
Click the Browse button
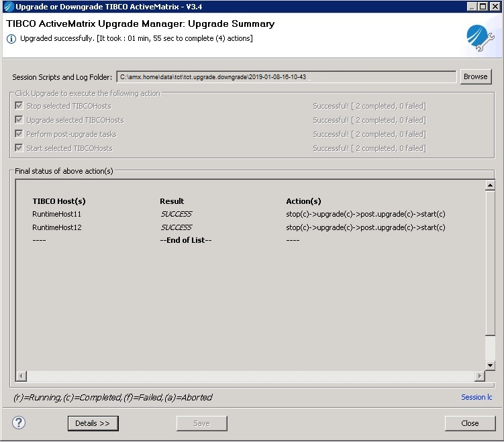pos(476,76)
